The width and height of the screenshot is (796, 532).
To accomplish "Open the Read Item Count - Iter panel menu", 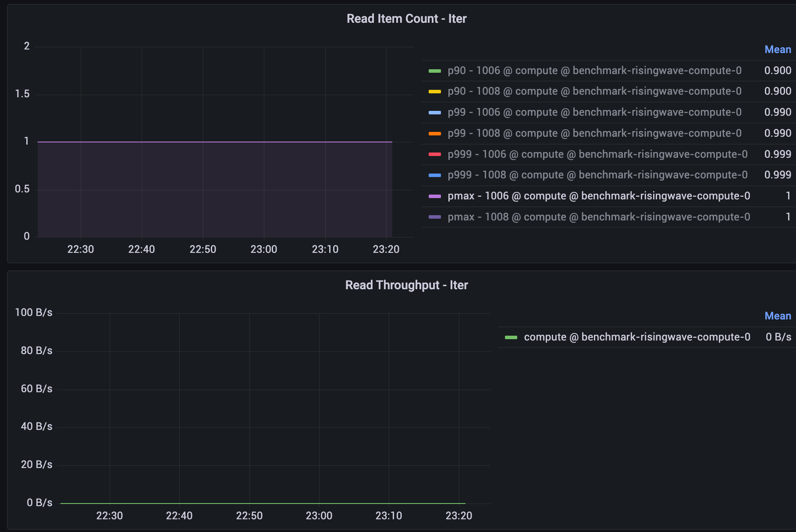I will point(407,18).
